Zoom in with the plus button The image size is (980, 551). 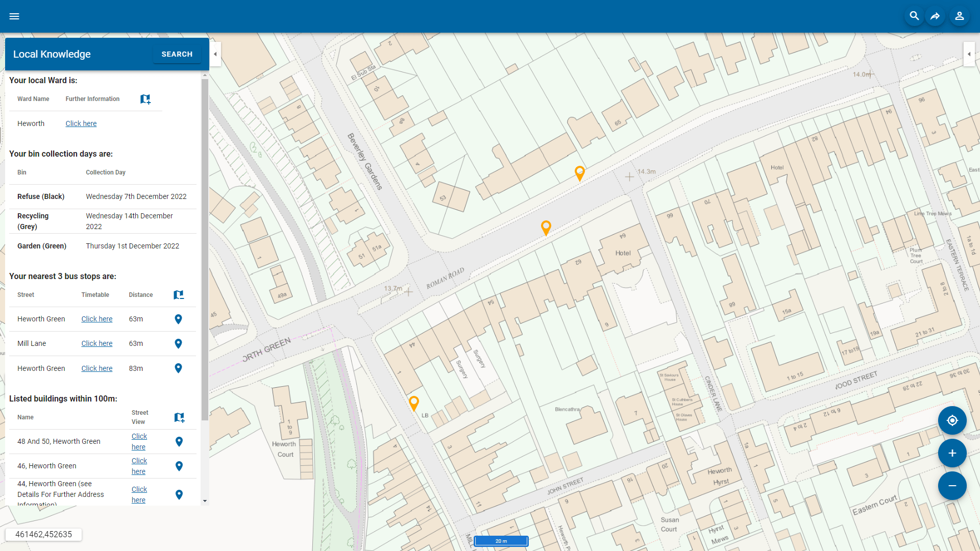coord(952,453)
